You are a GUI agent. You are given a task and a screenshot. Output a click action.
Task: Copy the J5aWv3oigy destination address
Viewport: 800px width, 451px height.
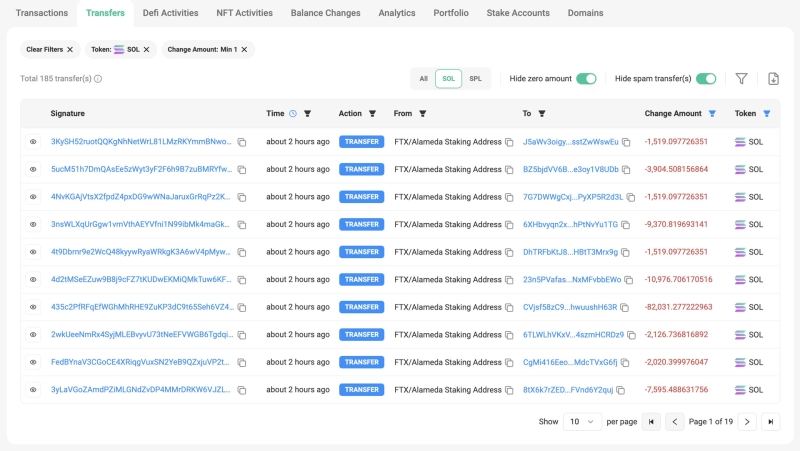click(x=626, y=142)
